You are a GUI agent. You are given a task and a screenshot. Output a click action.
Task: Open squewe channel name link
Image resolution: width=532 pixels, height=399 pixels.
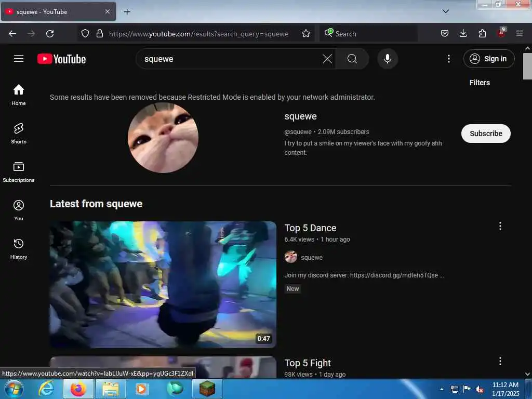point(301,116)
